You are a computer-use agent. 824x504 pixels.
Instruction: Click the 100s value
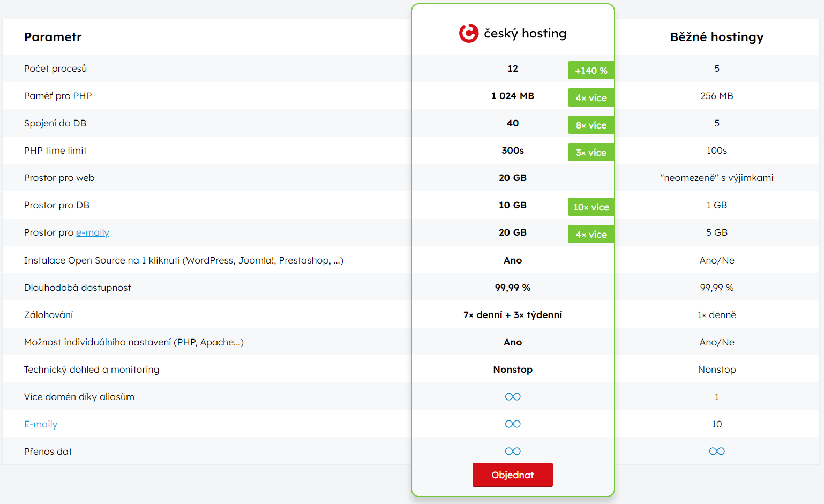(x=717, y=151)
